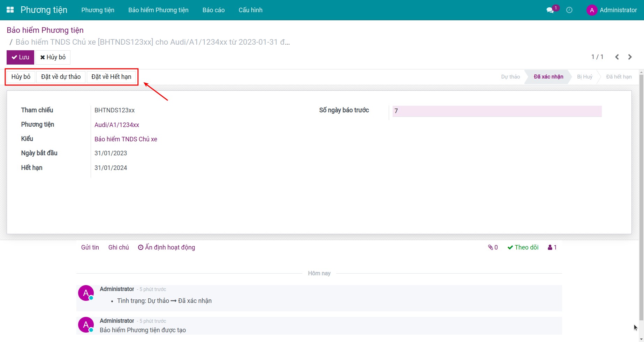Open the Audi/A1/1234xx vehicle link
Image resolution: width=644 pixels, height=342 pixels.
tap(117, 125)
